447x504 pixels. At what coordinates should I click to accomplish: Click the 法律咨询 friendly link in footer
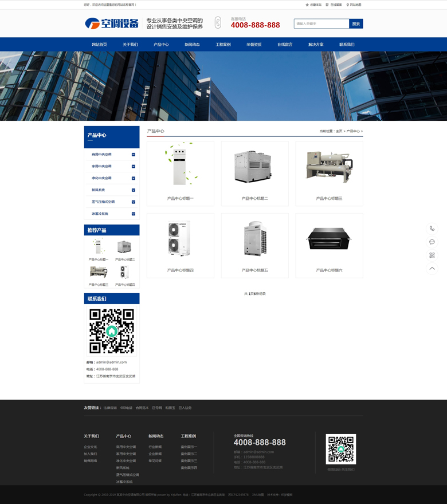[x=110, y=408]
